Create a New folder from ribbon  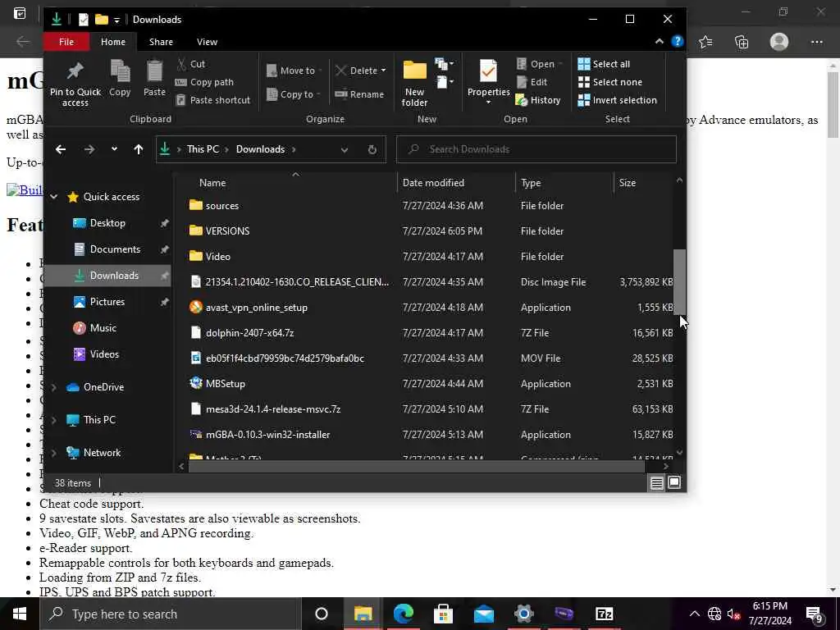pyautogui.click(x=414, y=83)
